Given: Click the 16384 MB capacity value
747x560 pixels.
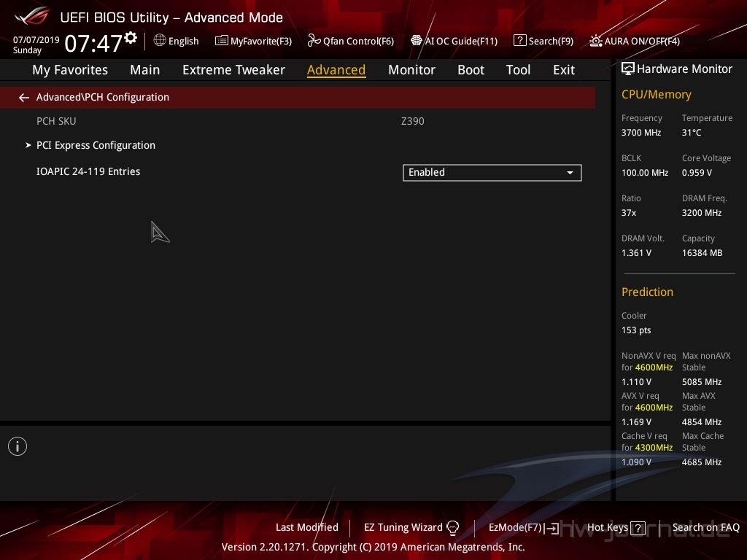Looking at the screenshot, I should point(702,252).
